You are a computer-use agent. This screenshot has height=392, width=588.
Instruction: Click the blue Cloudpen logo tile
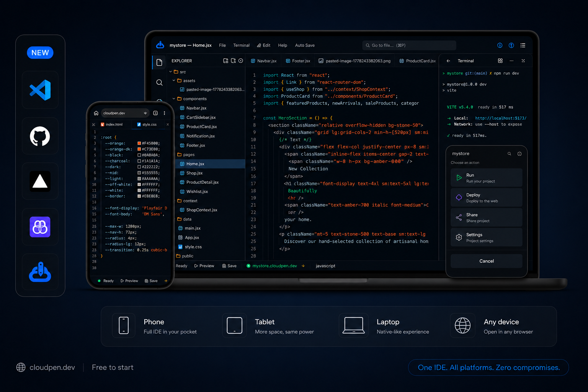[40, 272]
